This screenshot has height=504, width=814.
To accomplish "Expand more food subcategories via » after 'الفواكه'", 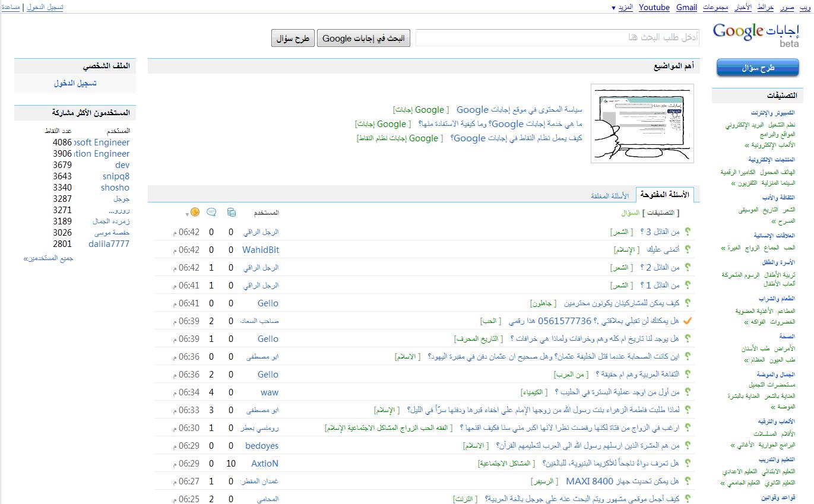I will tap(746, 322).
